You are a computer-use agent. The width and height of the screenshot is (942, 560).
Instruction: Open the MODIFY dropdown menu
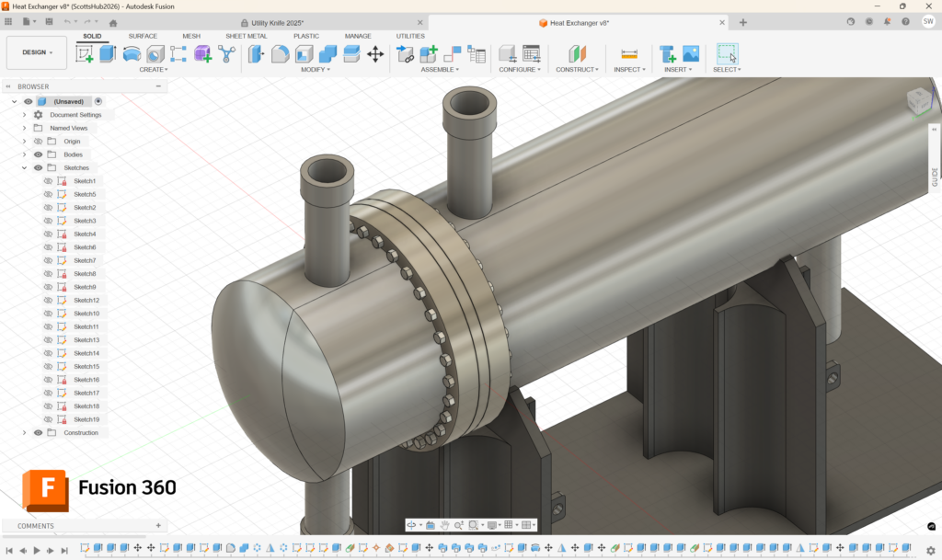click(316, 70)
